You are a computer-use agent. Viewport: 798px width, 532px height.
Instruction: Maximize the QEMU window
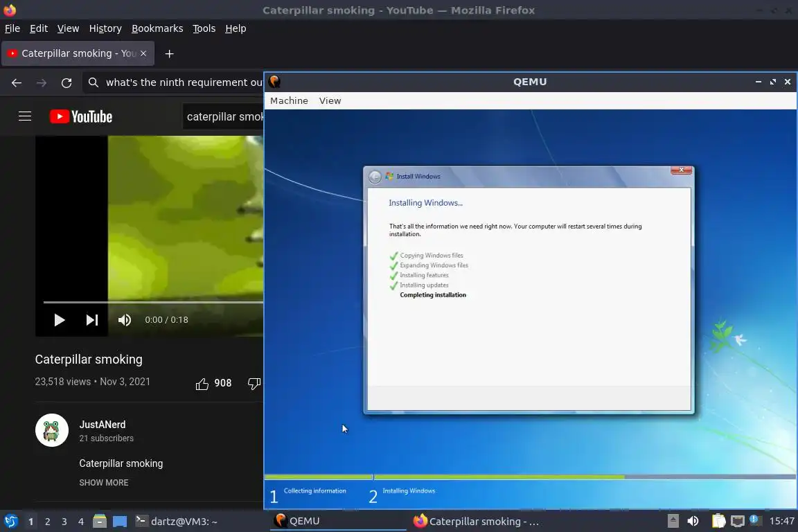coord(773,82)
